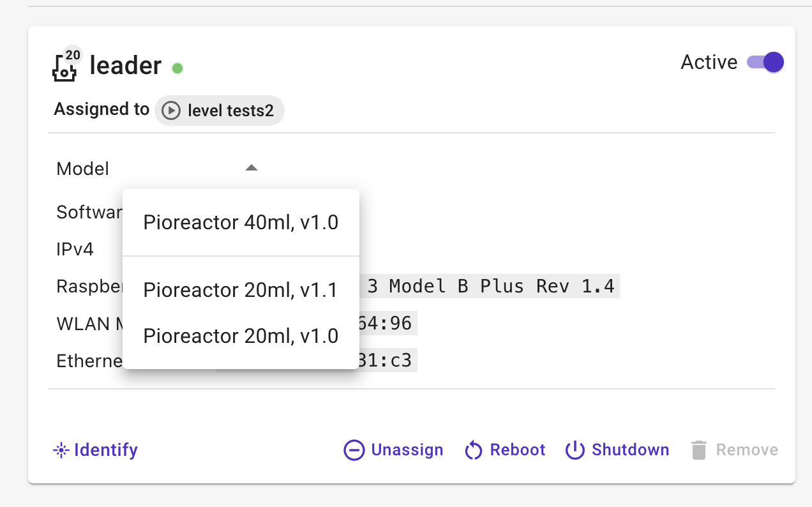Click the Reboot button label

tap(518, 450)
